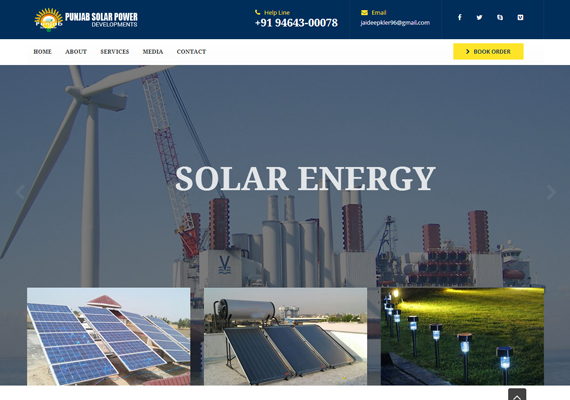Click the Punjab Solar Power sun logo
Screen dimensions: 570x400
coord(48,19)
